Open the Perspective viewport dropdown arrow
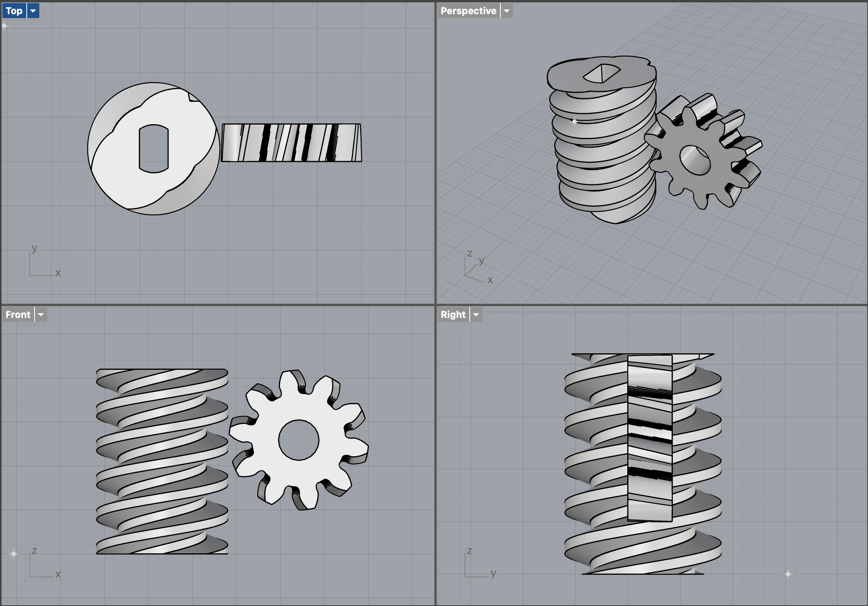Image resolution: width=868 pixels, height=606 pixels. pyautogui.click(x=507, y=11)
